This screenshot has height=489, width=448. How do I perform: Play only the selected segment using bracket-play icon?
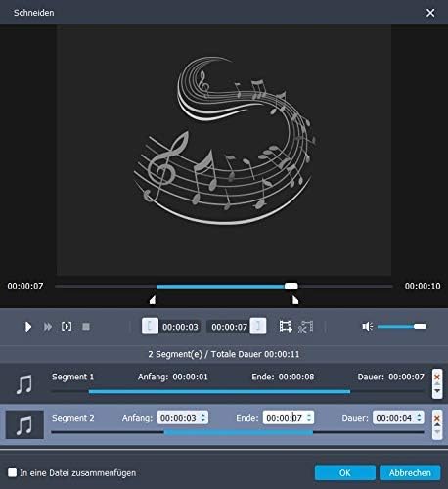(67, 327)
